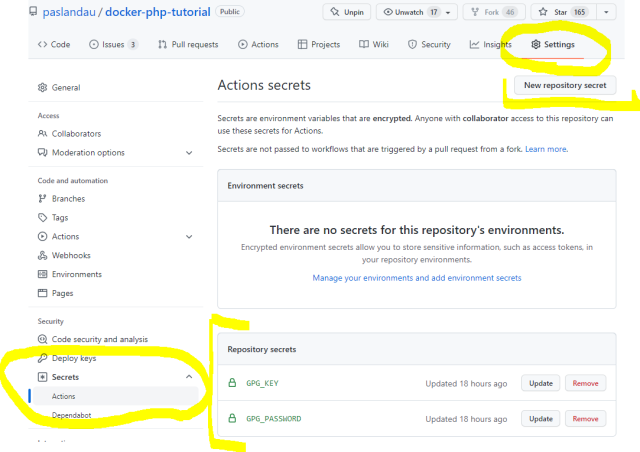Switch to the Pull requests tab
The height and width of the screenshot is (452, 640).
coord(188,45)
